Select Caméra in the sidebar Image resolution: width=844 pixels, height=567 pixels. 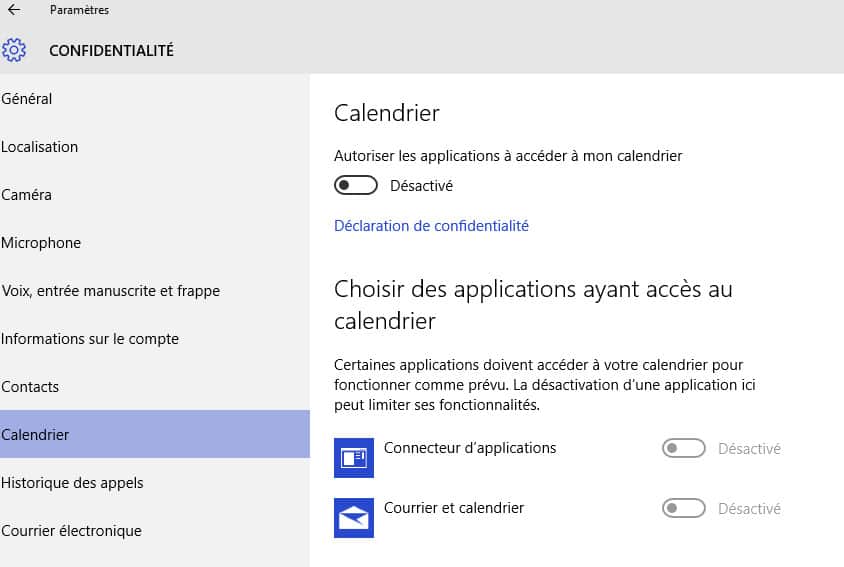155,194
